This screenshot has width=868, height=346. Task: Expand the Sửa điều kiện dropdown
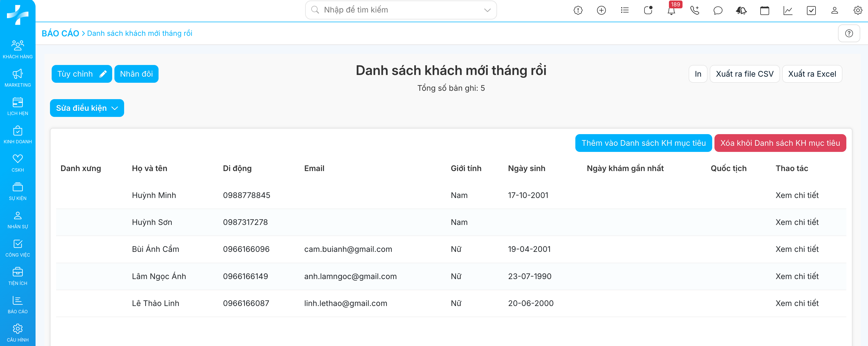(87, 108)
